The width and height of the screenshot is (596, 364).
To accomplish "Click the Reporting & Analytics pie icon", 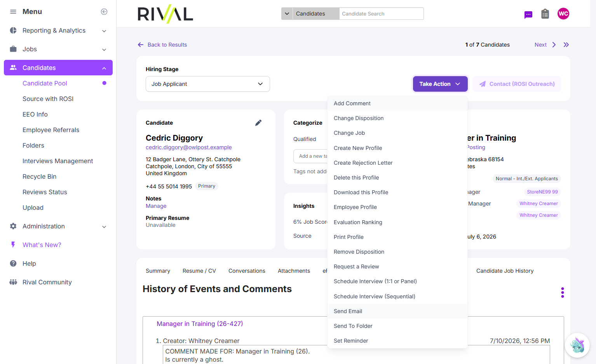I will tap(13, 30).
